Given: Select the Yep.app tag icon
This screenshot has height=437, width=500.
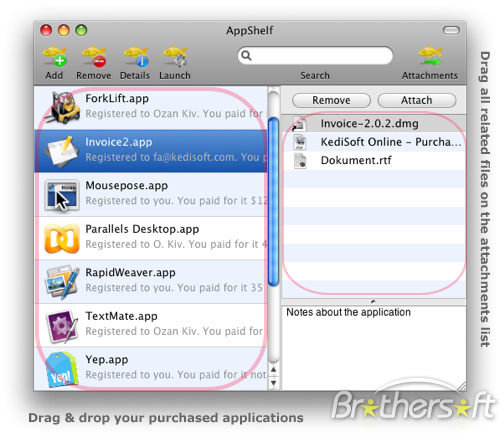Looking at the screenshot, I should (x=62, y=370).
